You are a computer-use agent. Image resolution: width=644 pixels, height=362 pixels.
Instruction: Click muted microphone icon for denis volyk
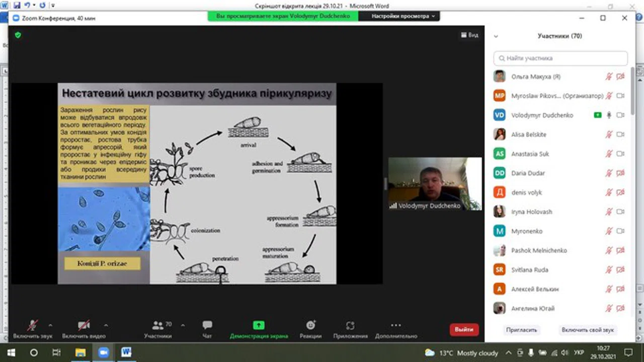609,192
